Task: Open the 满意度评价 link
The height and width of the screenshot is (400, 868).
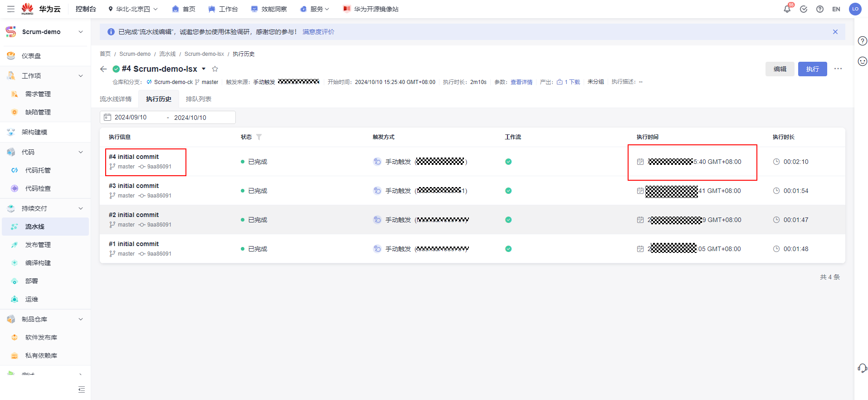Action: coord(318,32)
